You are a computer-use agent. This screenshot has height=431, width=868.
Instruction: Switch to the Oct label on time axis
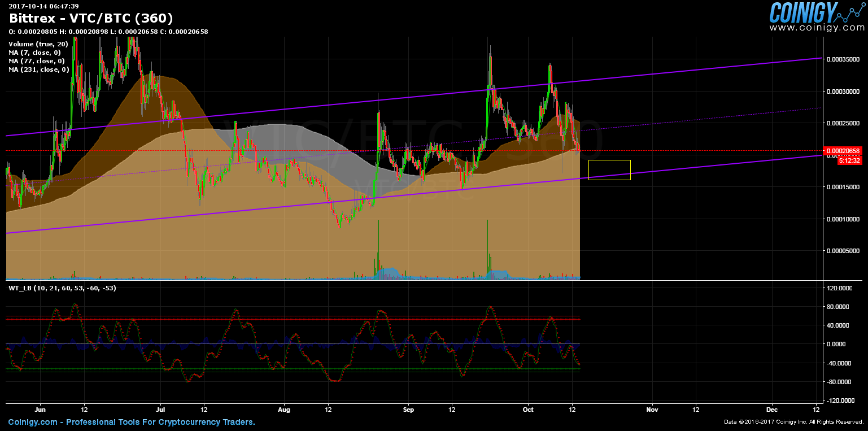[x=529, y=409]
